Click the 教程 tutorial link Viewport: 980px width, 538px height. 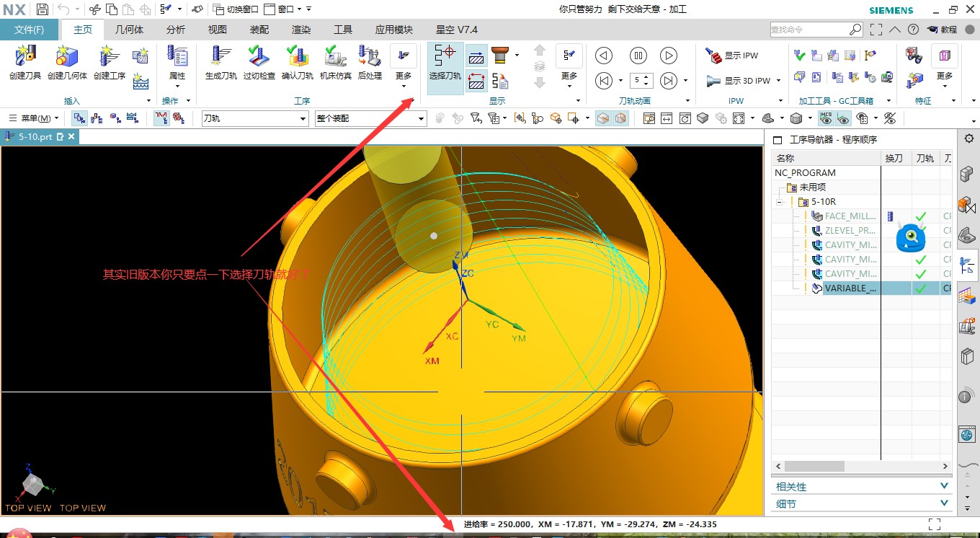coord(943,30)
